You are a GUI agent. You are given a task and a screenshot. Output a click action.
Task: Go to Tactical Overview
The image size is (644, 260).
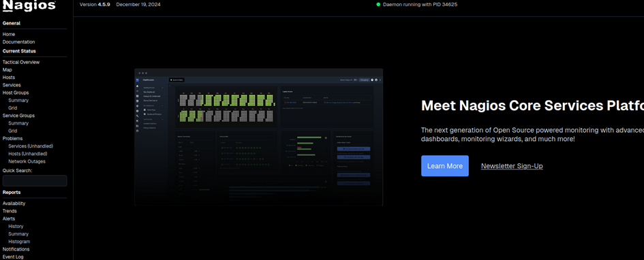21,63
